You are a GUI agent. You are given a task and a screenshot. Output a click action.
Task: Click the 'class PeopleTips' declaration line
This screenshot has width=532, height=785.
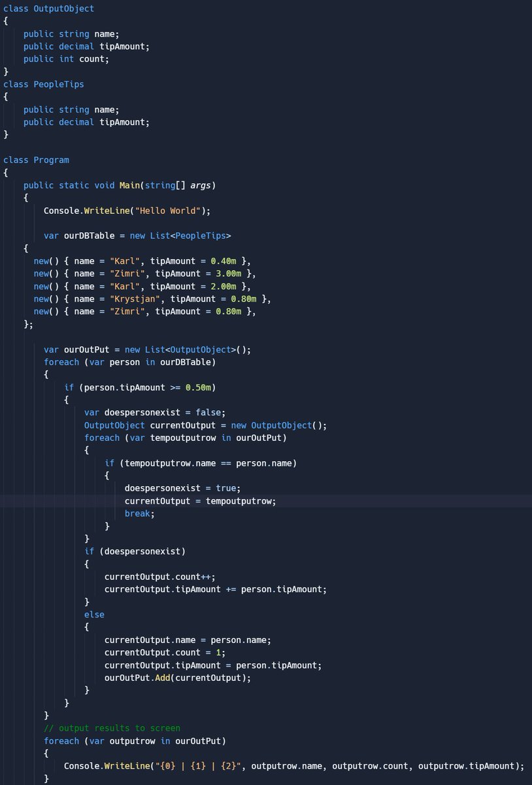click(44, 84)
